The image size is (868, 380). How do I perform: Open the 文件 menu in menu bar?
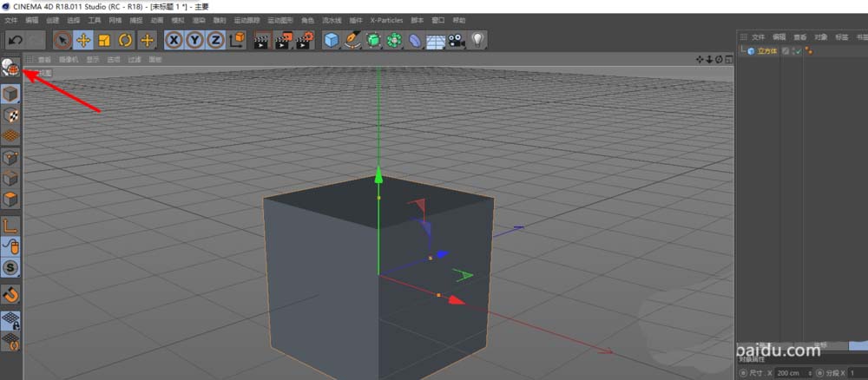[10, 20]
